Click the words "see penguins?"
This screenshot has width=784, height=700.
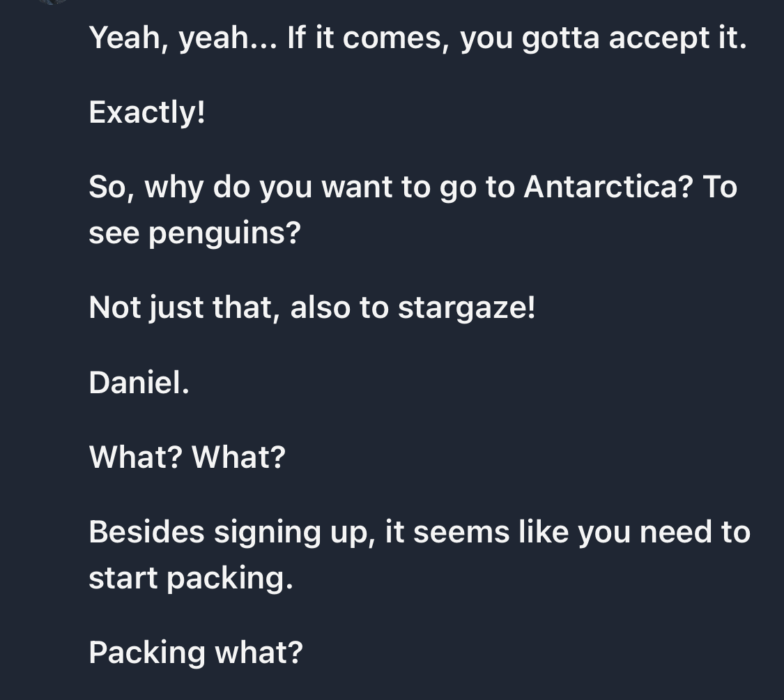click(195, 234)
